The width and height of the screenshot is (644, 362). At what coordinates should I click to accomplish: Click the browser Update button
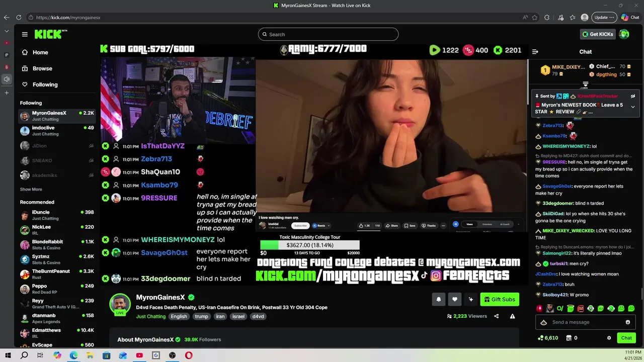(604, 17)
